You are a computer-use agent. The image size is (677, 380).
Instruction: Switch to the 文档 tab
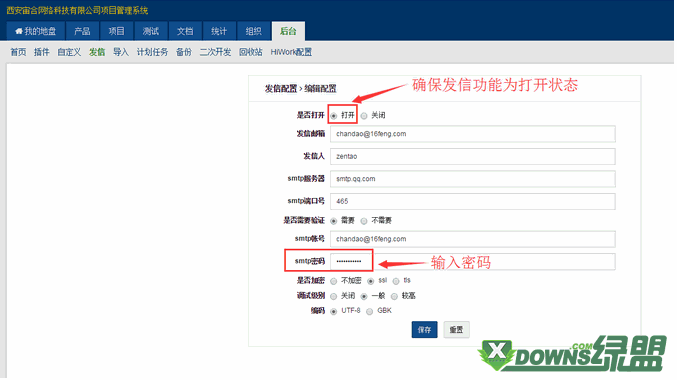(185, 31)
